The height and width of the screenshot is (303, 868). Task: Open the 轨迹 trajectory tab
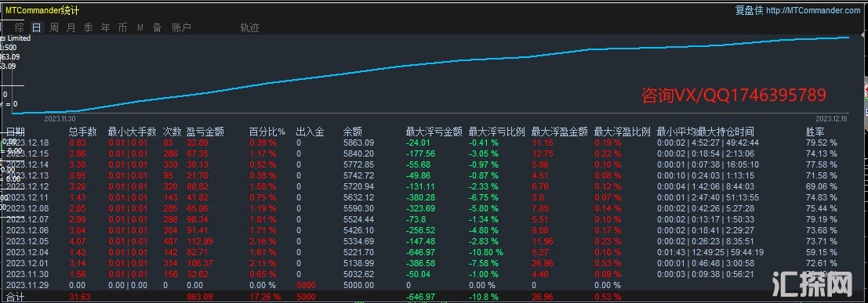[x=249, y=27]
